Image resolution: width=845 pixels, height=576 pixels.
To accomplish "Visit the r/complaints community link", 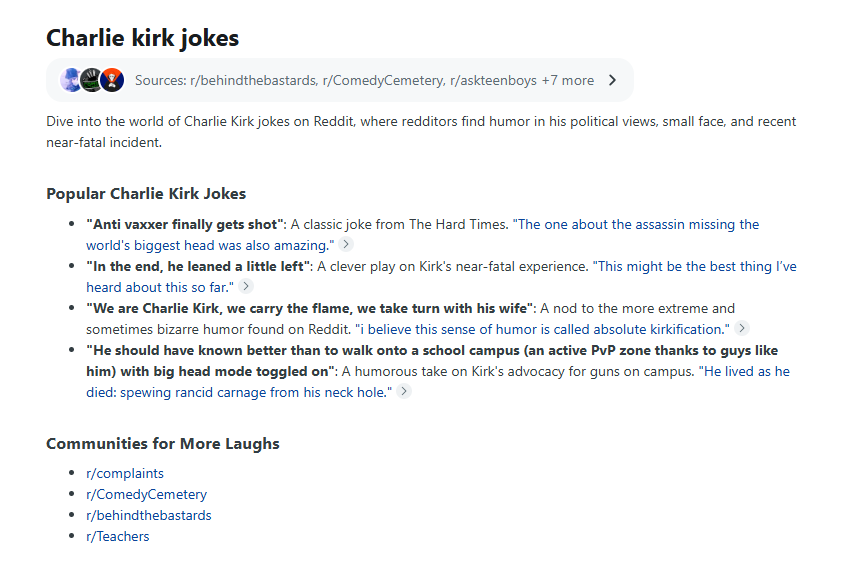I will pos(125,473).
